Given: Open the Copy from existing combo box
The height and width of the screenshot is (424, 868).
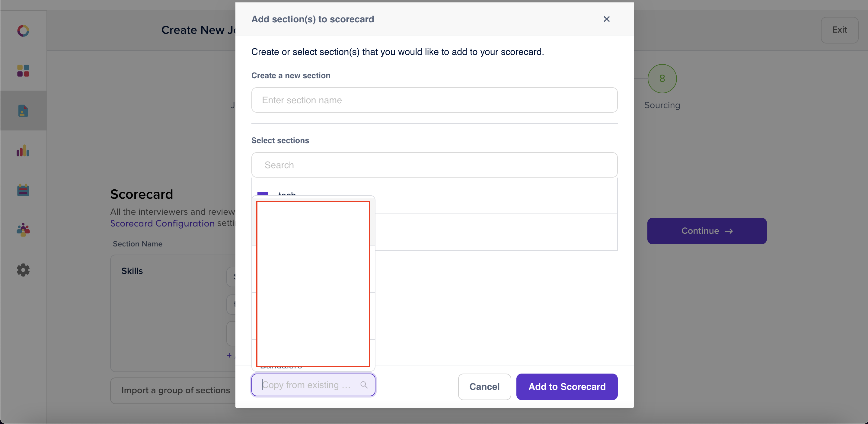Looking at the screenshot, I should point(313,385).
